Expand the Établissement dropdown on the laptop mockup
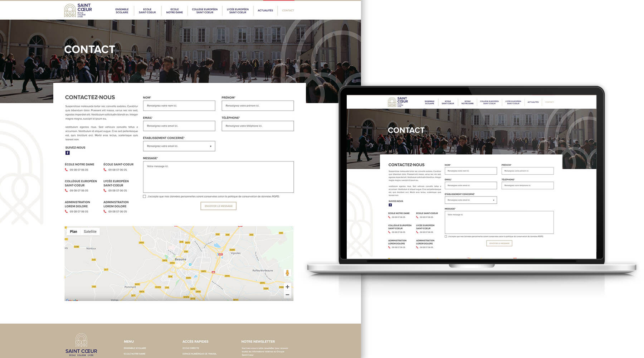644x358 pixels. point(493,200)
